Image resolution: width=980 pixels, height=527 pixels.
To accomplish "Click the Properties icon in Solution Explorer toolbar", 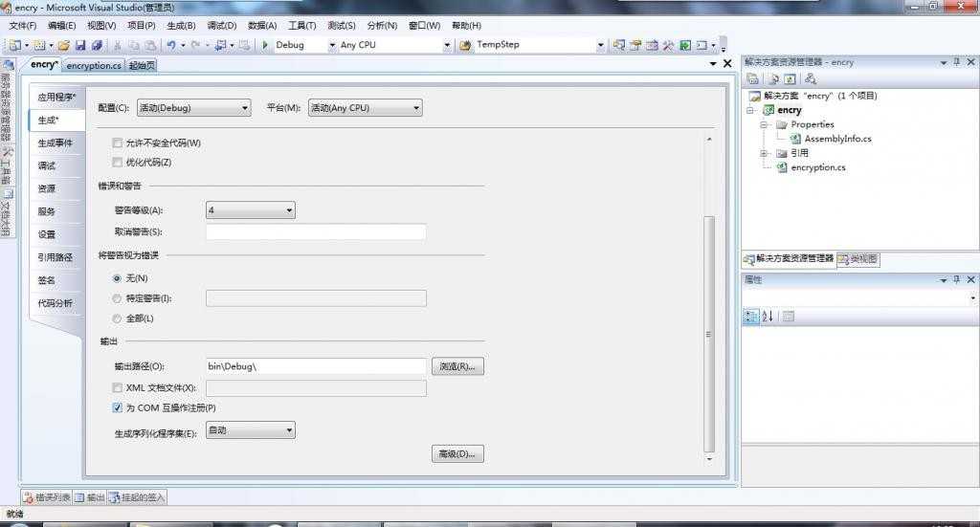I will (x=753, y=78).
